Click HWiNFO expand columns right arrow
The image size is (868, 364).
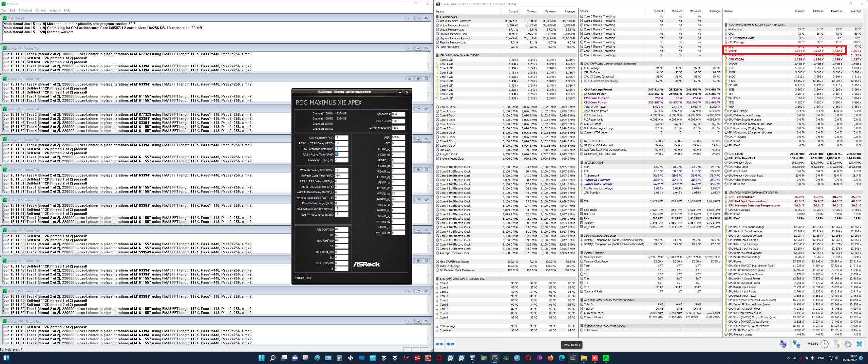click(x=450, y=344)
